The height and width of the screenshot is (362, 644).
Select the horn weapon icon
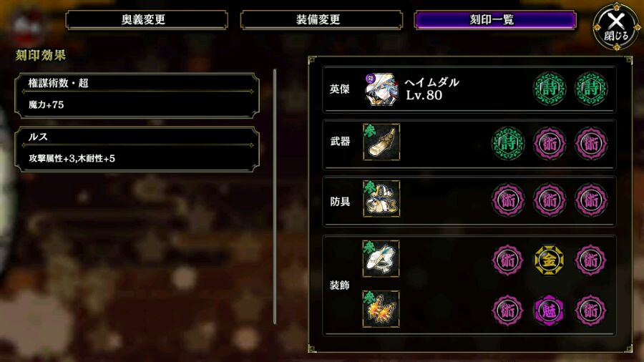pos(381,142)
